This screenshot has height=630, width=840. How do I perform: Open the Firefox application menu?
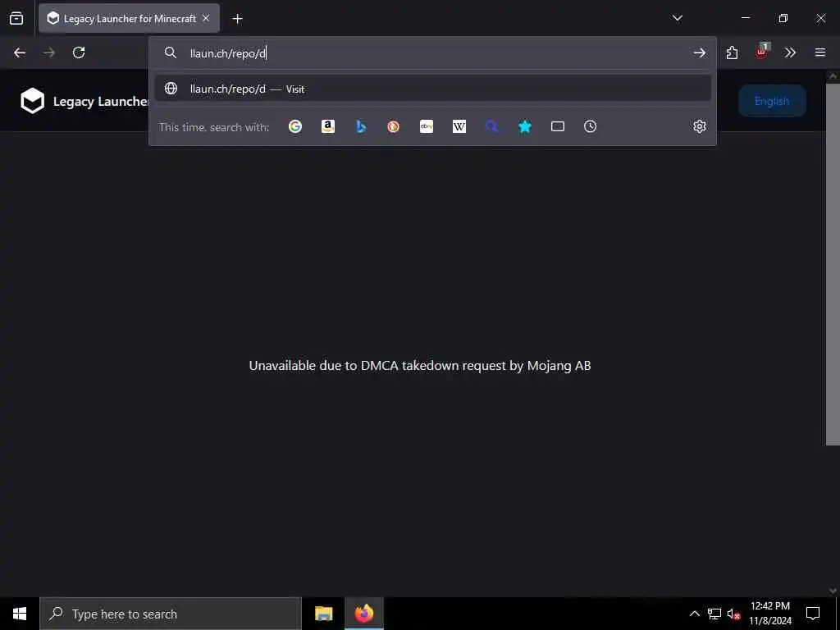[x=819, y=52]
